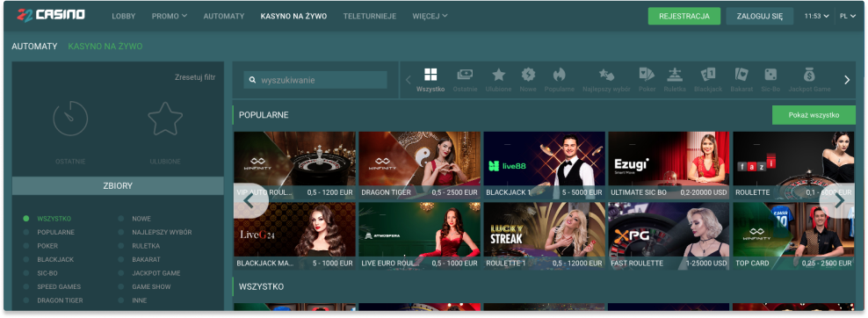
Task: Select the Wszystko collection radio option
Action: point(26,219)
